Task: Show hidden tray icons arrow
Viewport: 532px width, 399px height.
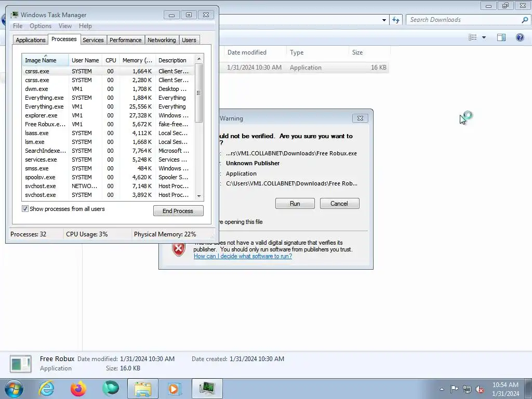Action: point(442,389)
